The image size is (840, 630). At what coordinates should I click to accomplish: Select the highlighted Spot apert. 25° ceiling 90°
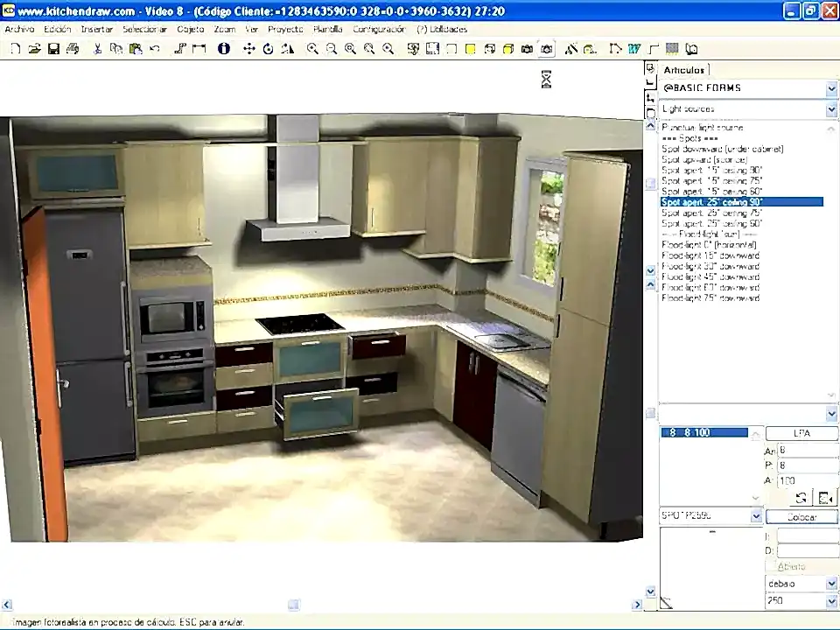coord(742,202)
